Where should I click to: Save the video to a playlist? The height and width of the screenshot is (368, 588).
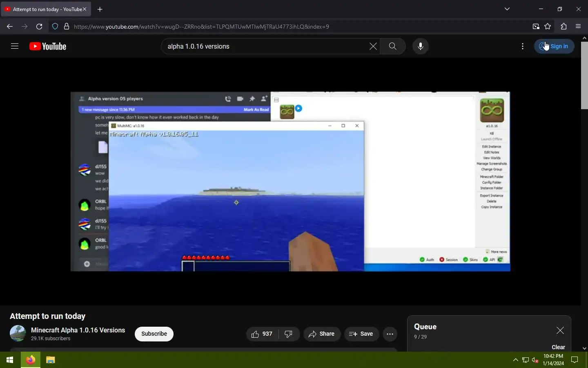[x=361, y=334]
